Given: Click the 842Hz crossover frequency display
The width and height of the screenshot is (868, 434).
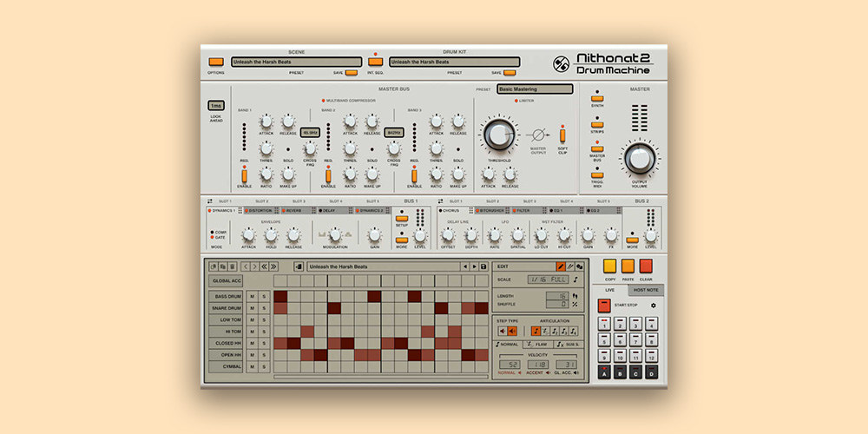Looking at the screenshot, I should point(394,133).
